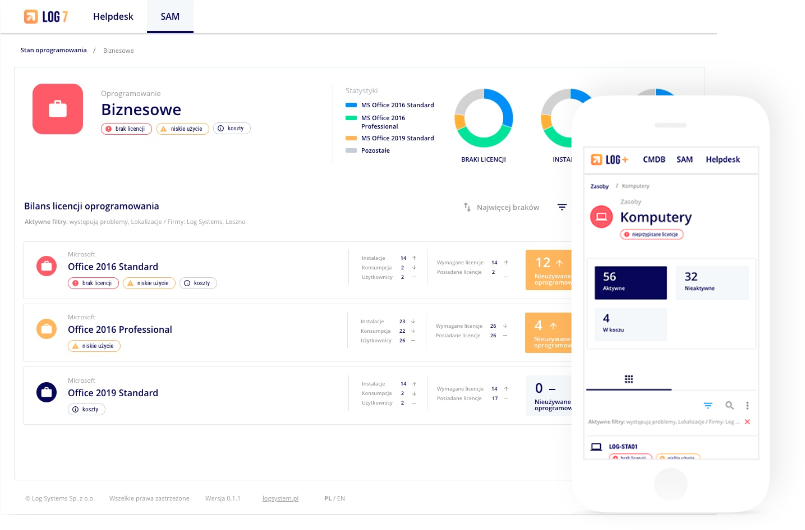The height and width of the screenshot is (530, 805).
Task: Click orange 4 unused software tile
Action: coord(548,333)
